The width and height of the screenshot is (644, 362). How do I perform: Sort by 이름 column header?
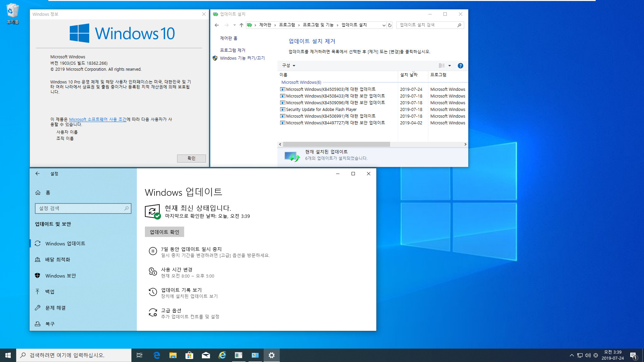(x=338, y=75)
